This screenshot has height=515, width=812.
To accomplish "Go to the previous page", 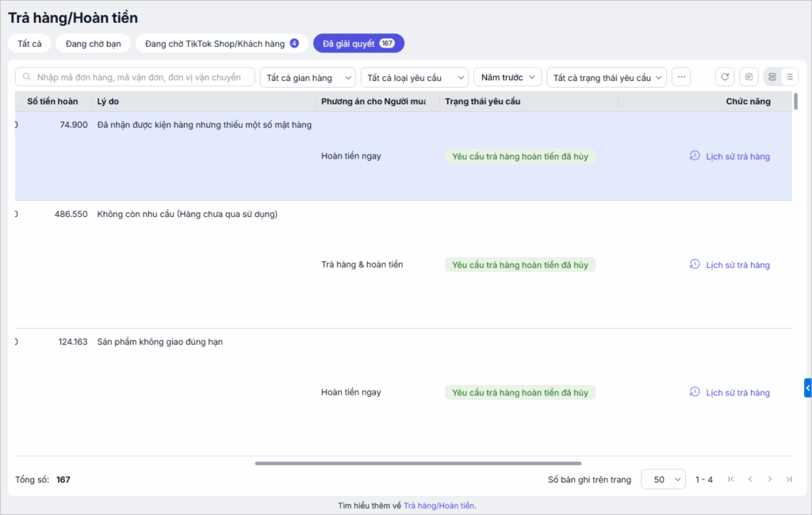I will [749, 479].
